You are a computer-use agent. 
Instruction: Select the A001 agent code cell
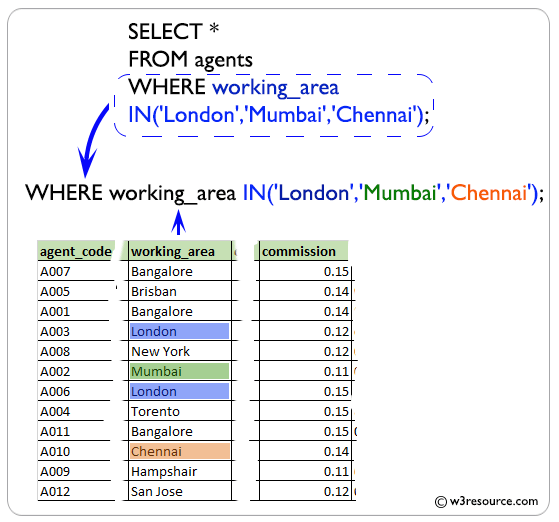click(76, 311)
